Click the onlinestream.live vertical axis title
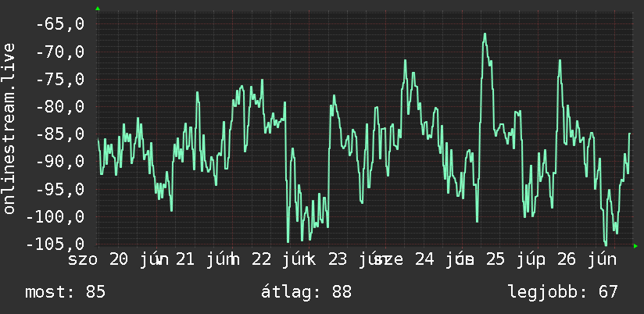Viewport: 644px width, 314px height. pyautogui.click(x=9, y=128)
